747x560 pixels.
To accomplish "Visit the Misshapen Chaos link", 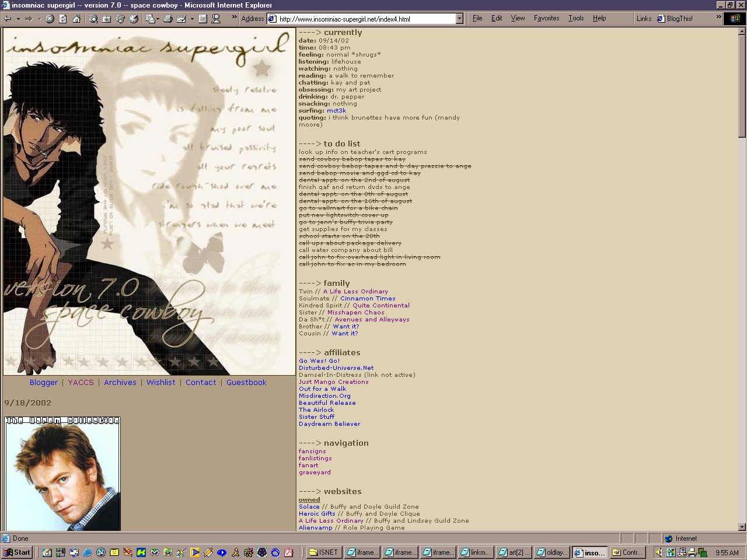I will click(356, 313).
